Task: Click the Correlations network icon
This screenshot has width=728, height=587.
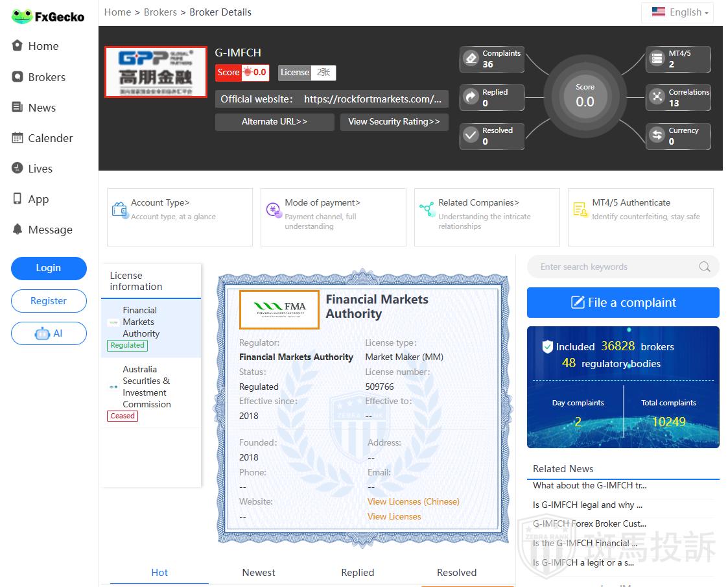Action: [x=657, y=97]
